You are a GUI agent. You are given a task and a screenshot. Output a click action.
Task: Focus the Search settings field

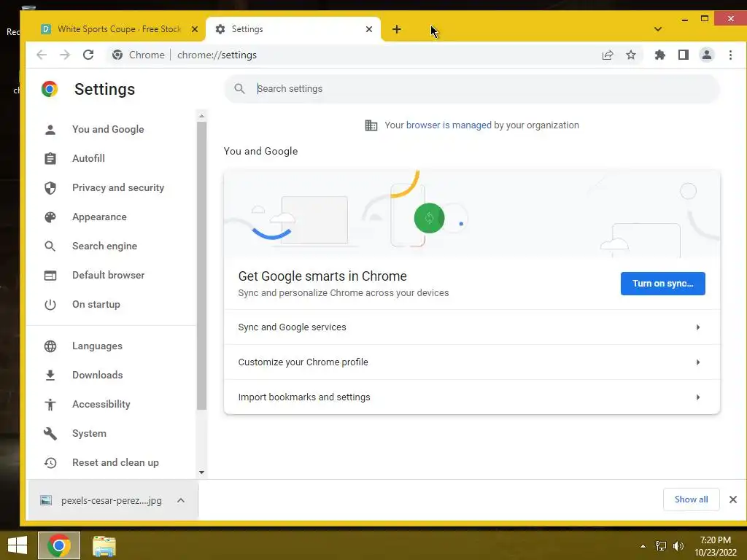(472, 88)
